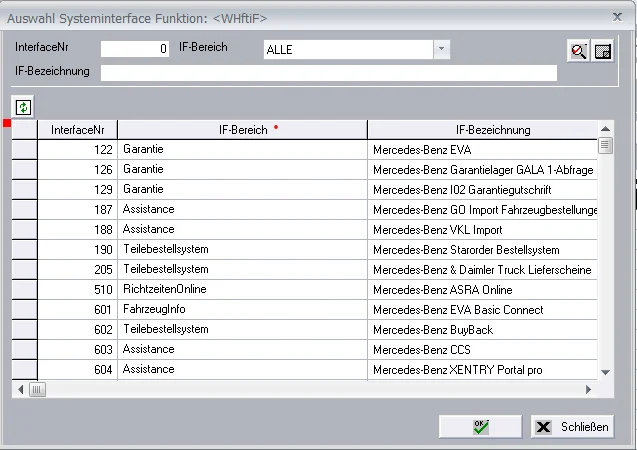Click horizontal scrollbar right arrow
This screenshot has width=637, height=450.
tap(588, 389)
